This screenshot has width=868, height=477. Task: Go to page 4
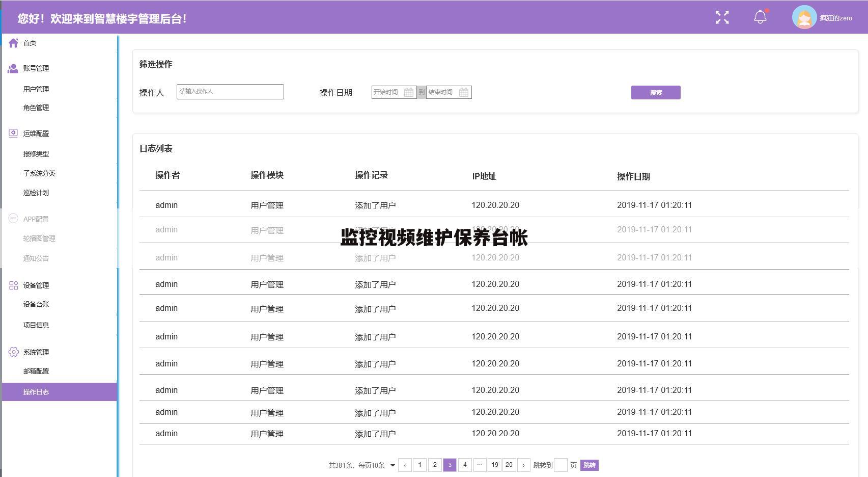tap(465, 465)
